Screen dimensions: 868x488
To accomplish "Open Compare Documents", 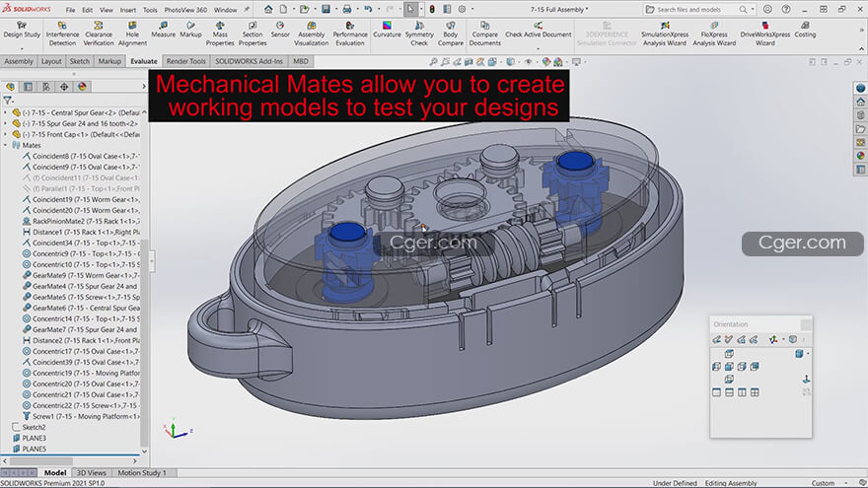I will [x=484, y=34].
